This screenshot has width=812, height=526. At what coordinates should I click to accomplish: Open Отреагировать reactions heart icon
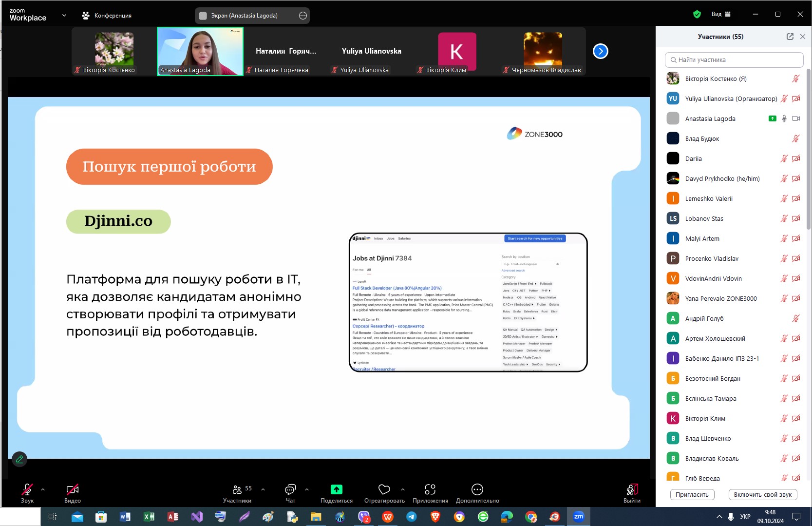point(384,489)
